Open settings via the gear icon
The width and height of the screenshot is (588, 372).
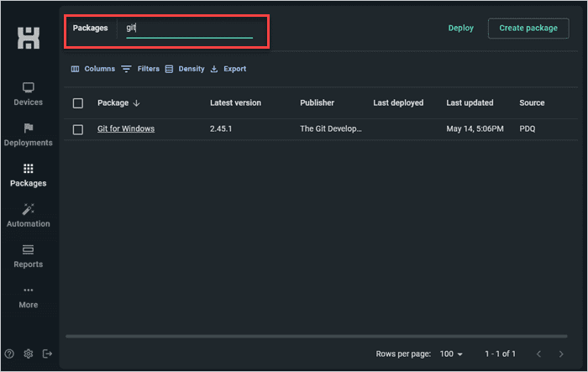click(x=28, y=354)
